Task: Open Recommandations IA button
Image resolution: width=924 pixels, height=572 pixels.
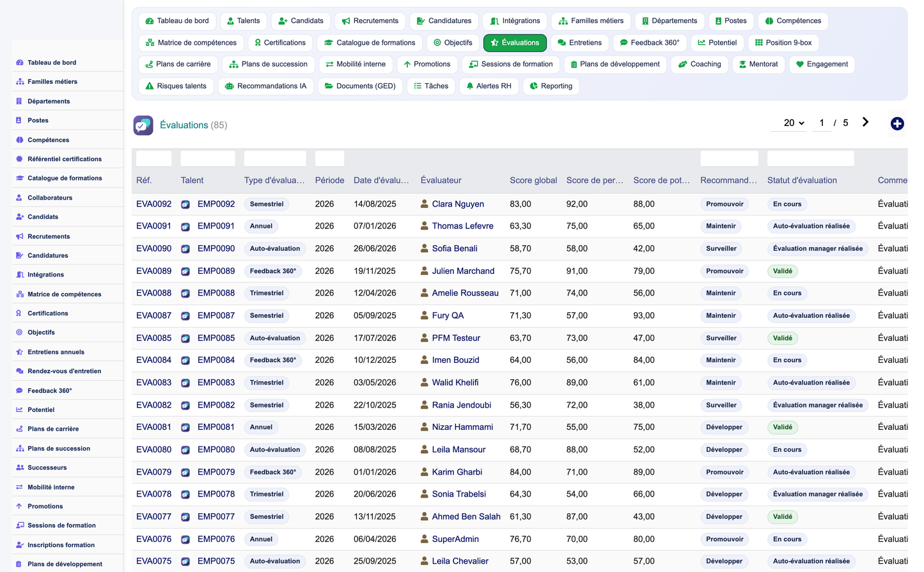Action: (266, 86)
